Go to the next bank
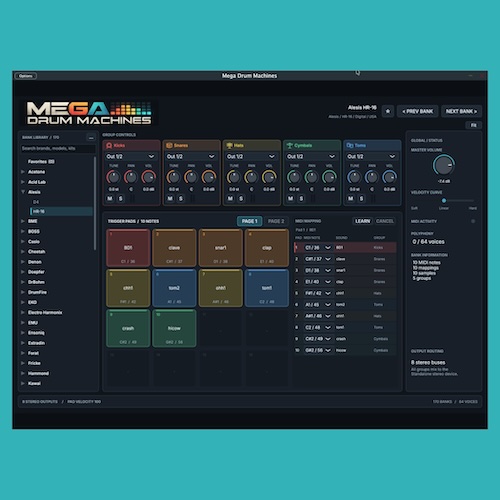 pos(461,111)
